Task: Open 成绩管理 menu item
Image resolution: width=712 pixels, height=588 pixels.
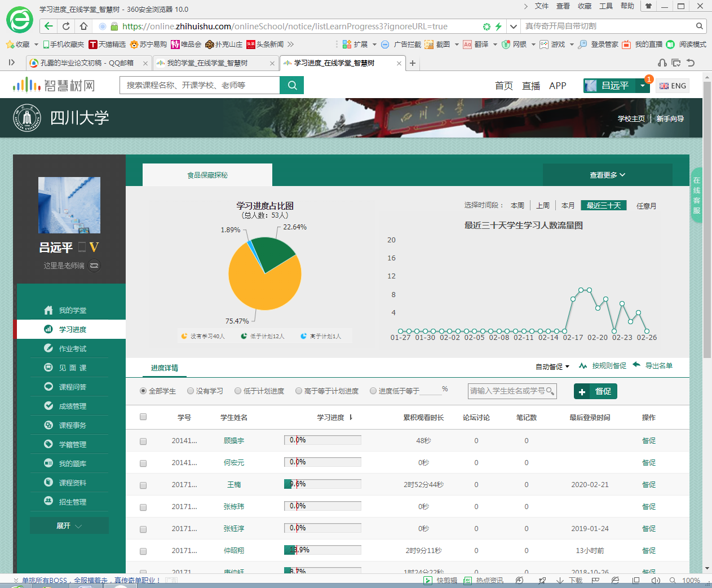Action: click(x=72, y=406)
